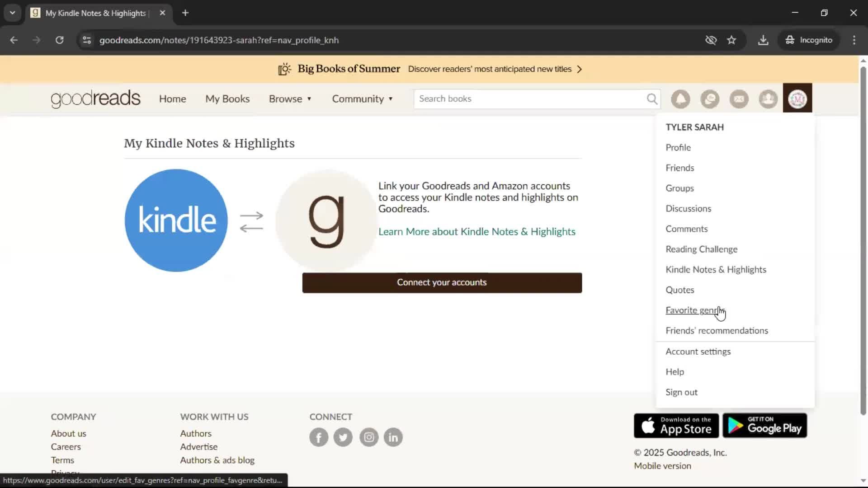Open Kindle Notes & Highlights menu item

click(x=716, y=269)
